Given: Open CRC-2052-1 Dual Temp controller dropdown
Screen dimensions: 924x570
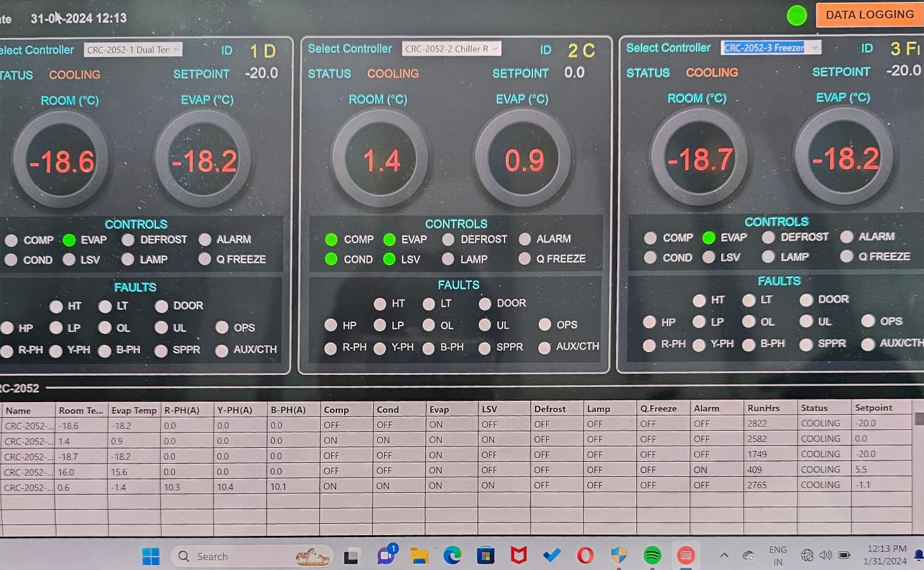Looking at the screenshot, I should point(134,49).
